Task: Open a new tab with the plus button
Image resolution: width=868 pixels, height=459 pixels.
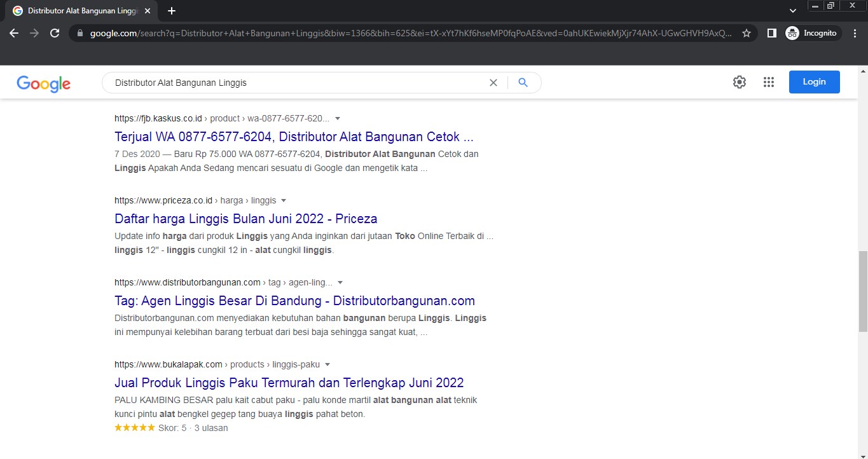Action: (x=172, y=11)
